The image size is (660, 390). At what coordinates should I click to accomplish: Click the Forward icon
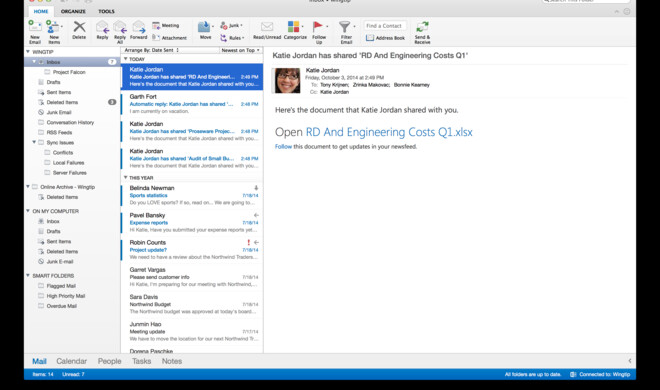click(x=139, y=27)
